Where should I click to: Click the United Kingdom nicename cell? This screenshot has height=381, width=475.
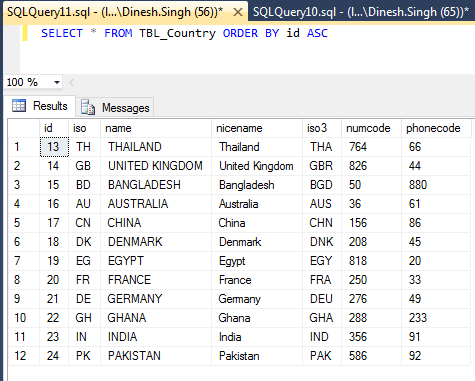[x=257, y=166]
